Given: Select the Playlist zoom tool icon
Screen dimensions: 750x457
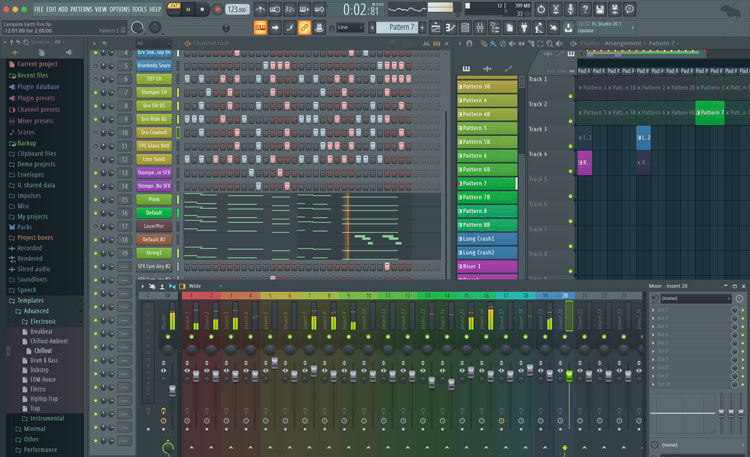Looking at the screenshot, I should (x=550, y=44).
